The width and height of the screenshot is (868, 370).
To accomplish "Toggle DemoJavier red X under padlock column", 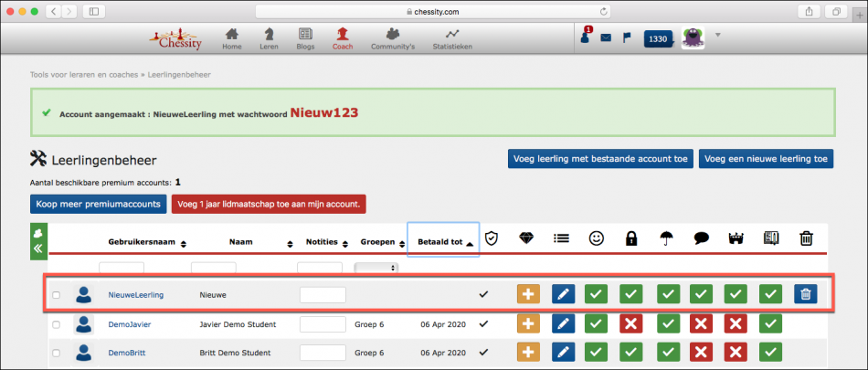I will (630, 324).
